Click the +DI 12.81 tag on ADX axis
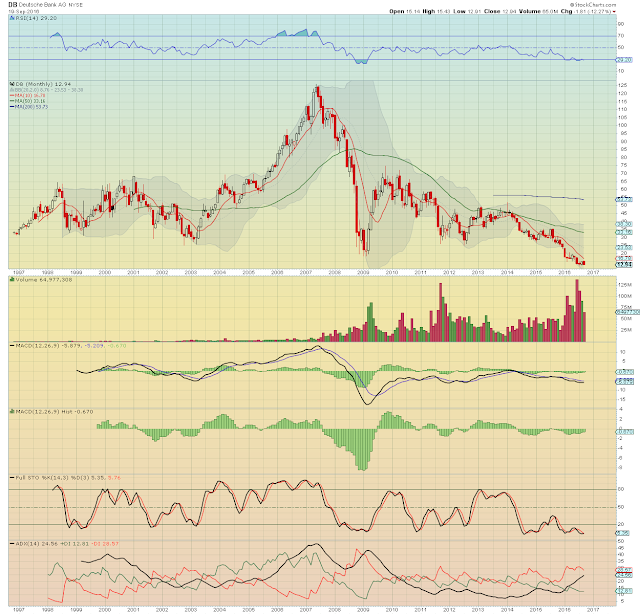The image size is (640, 614). click(624, 591)
